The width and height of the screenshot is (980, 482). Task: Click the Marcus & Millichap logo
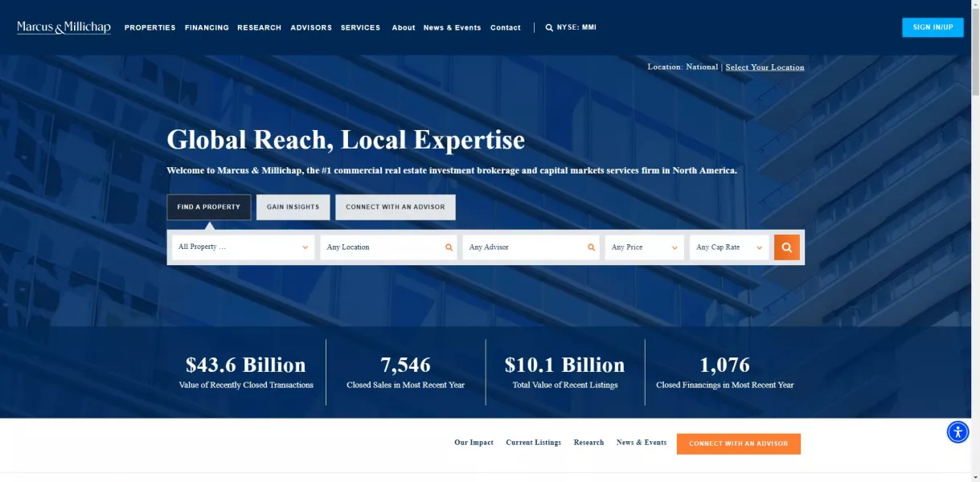pos(64,27)
